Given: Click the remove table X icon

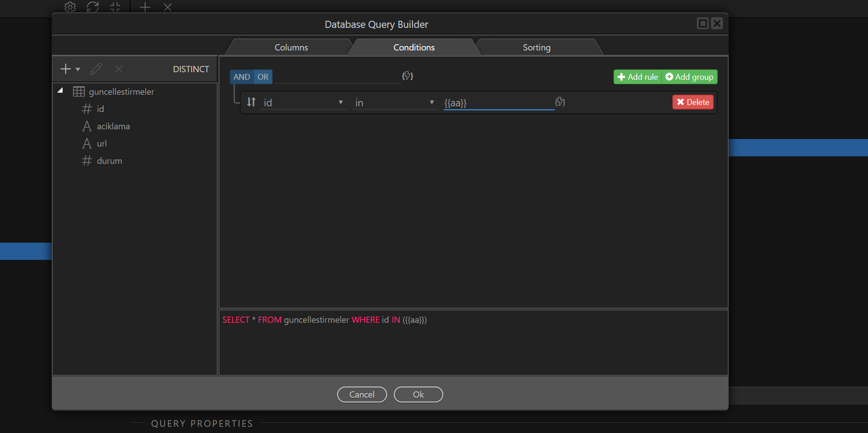Looking at the screenshot, I should point(119,69).
